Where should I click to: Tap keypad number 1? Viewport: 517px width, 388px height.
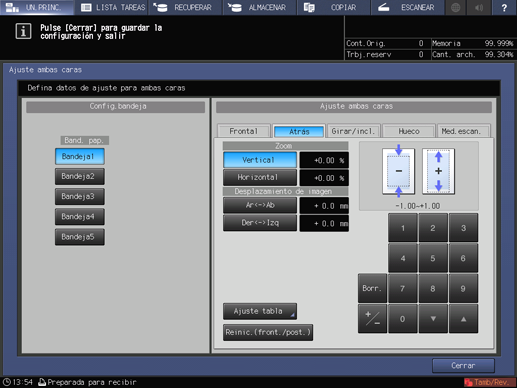pos(403,228)
